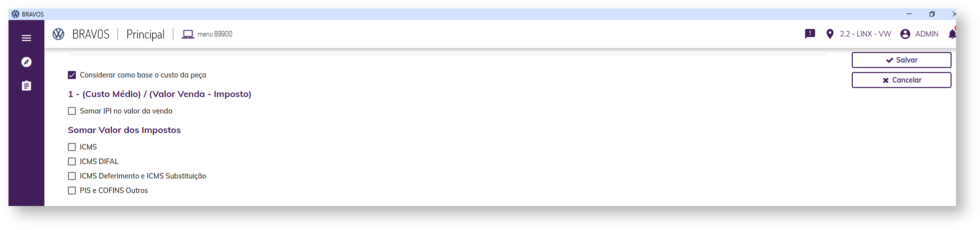
Task: Enable ICMS Deferimento e ICMS Substituição
Action: pos(72,176)
